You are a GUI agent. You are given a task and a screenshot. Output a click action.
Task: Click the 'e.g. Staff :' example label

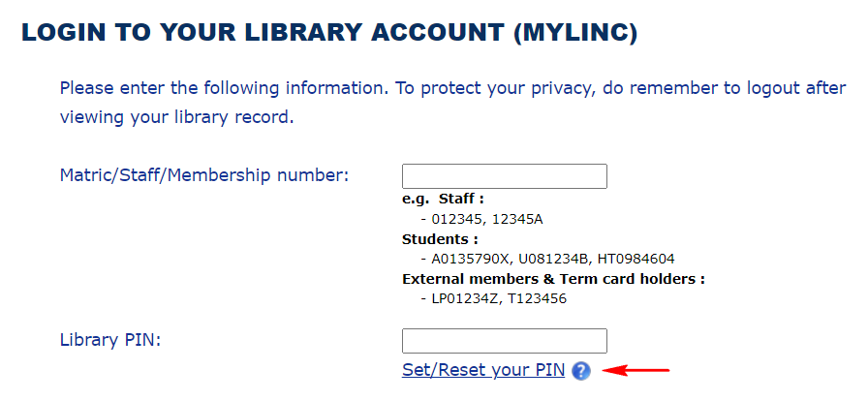coord(443,200)
